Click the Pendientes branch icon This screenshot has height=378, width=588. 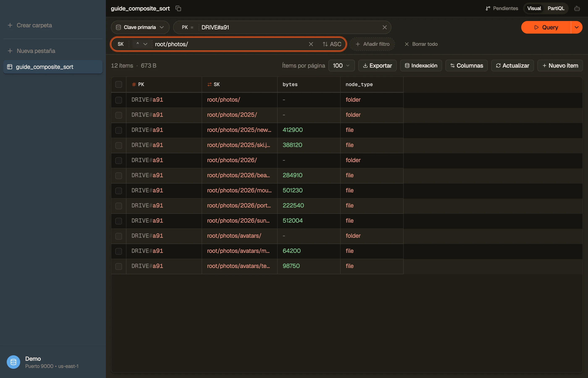coord(488,8)
